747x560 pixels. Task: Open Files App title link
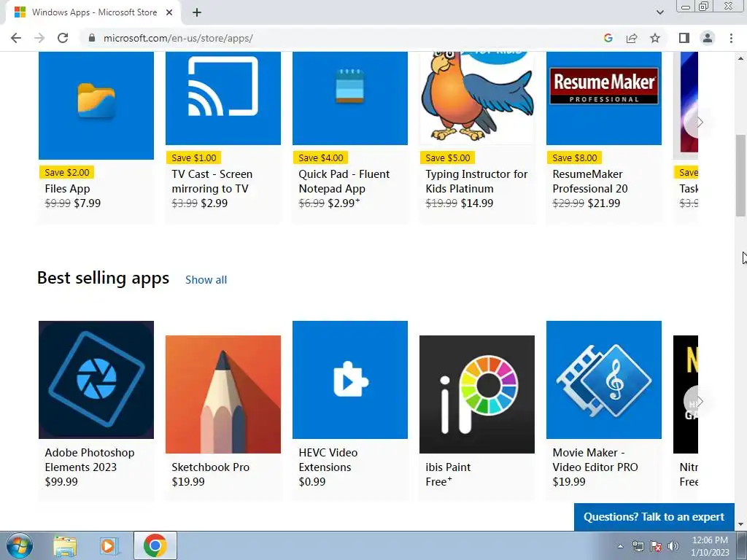(67, 189)
